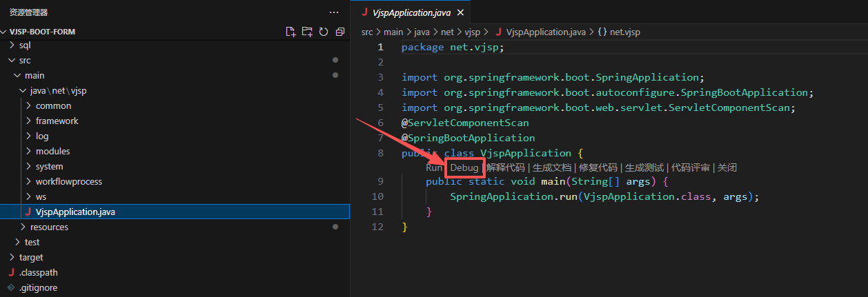Select the vjsp folder breadcrumb segment
This screenshot has width=868, height=297.
[473, 32]
